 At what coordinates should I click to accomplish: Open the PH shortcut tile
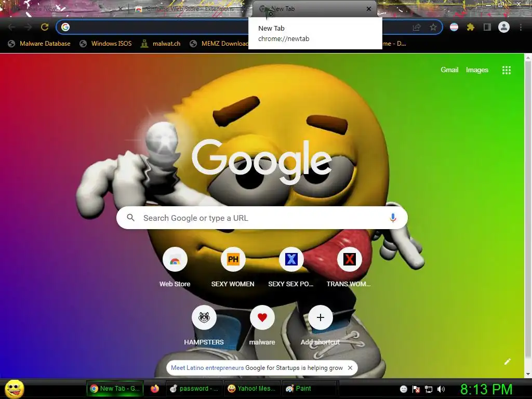[233, 268]
